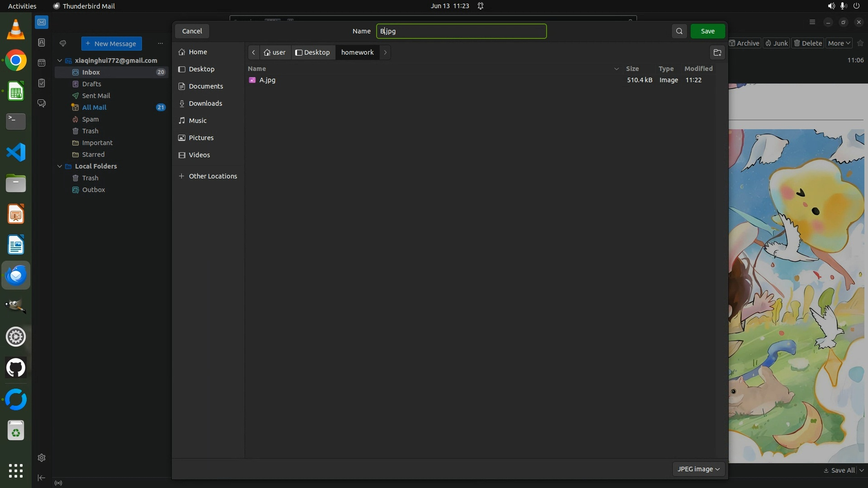Select Pictures in the places sidebar
Viewport: 868px width, 488px height.
click(201, 138)
